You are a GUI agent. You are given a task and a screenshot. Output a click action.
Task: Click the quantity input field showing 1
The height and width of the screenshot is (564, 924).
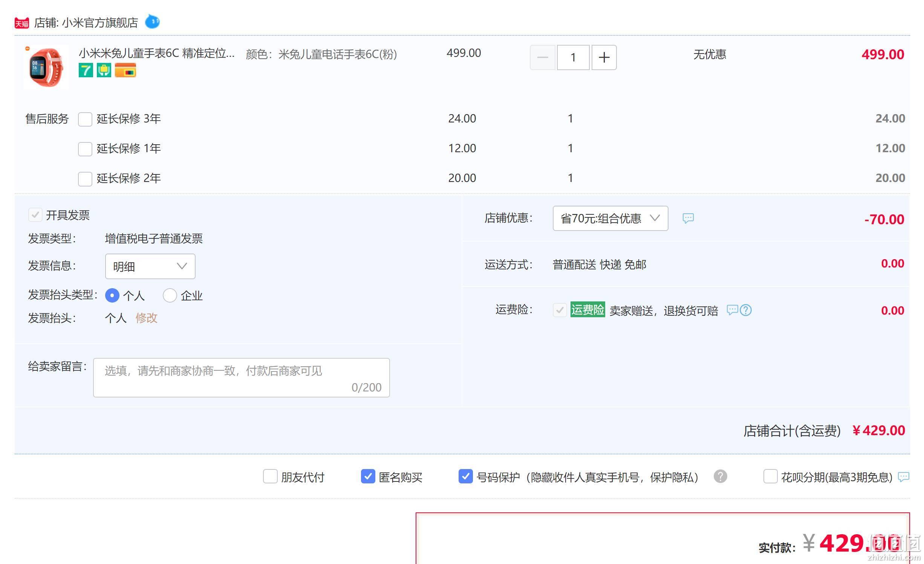pos(573,57)
